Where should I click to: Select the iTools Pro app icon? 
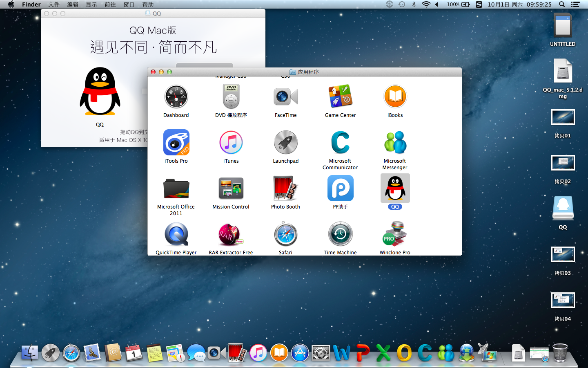pos(176,142)
